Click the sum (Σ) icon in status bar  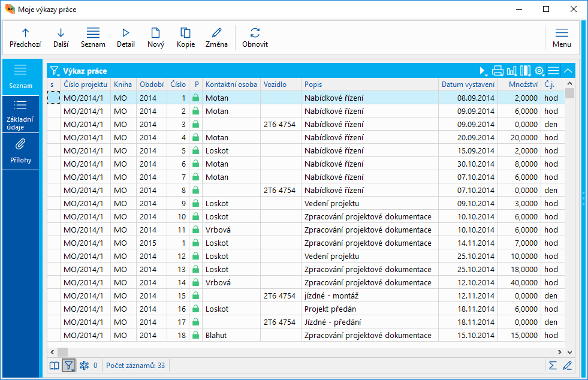tap(553, 365)
